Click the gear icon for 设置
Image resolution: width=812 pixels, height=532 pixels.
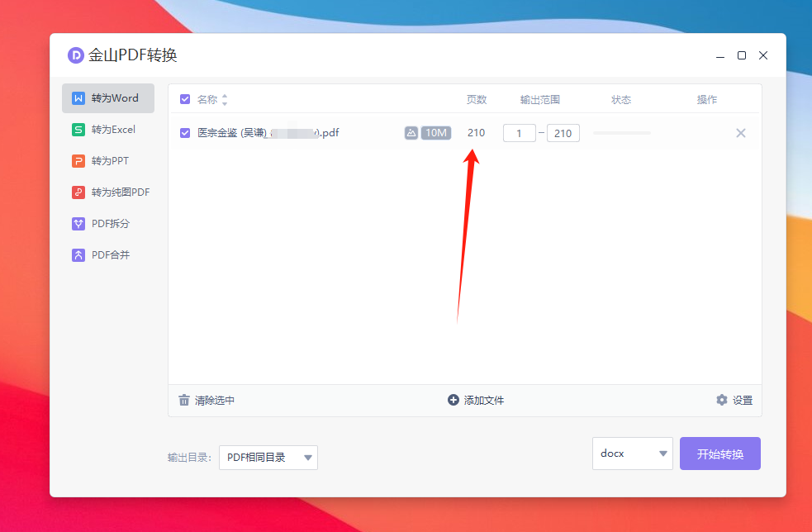tap(721, 400)
